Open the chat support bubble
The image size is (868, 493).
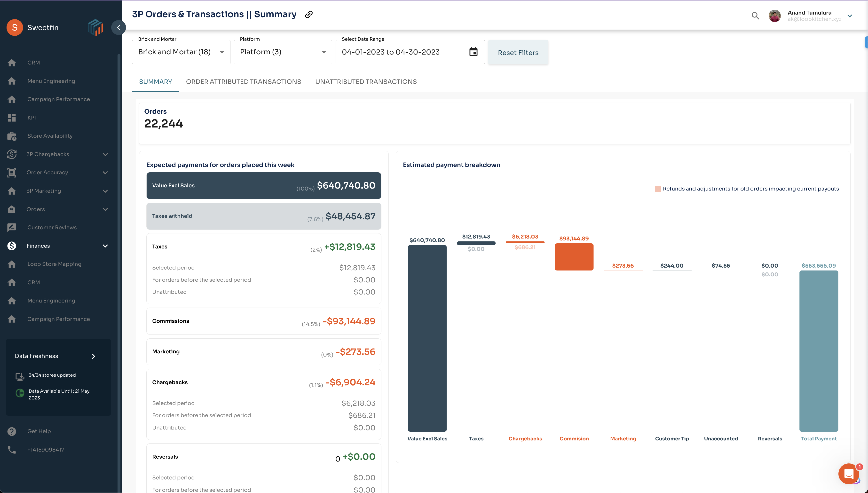pos(849,474)
